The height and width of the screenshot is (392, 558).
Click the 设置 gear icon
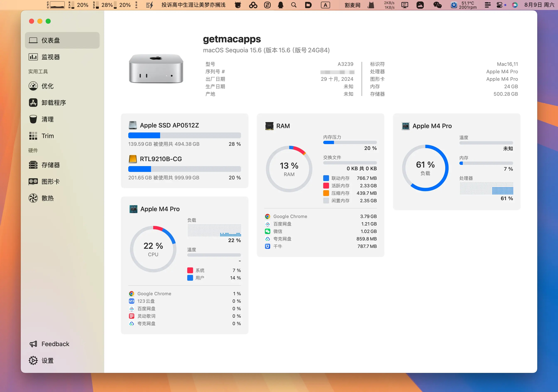click(33, 361)
